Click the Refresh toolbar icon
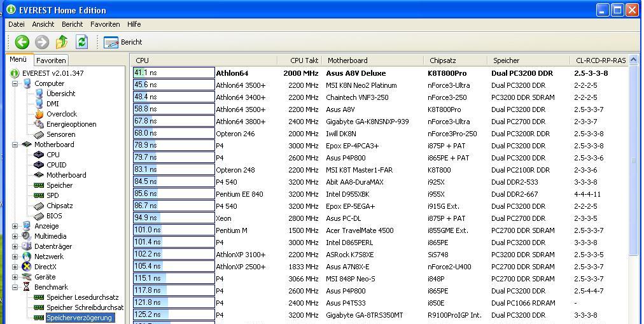The height and width of the screenshot is (324, 644). (x=81, y=42)
